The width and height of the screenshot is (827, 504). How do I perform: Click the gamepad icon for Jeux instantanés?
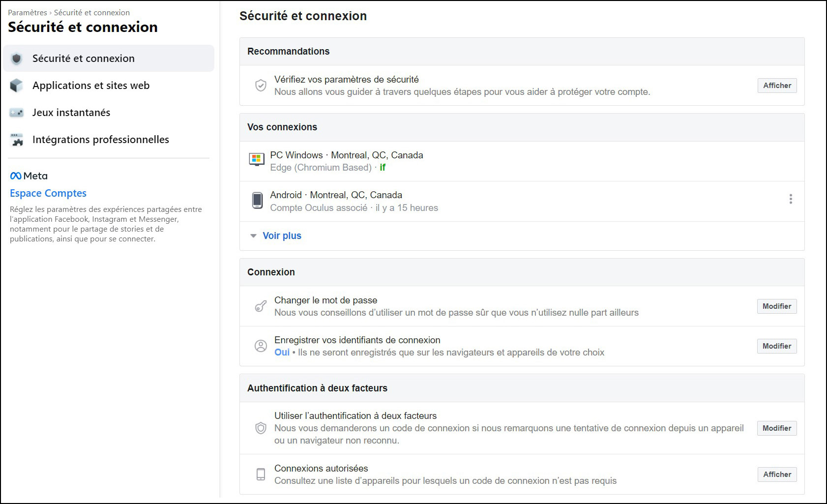17,113
